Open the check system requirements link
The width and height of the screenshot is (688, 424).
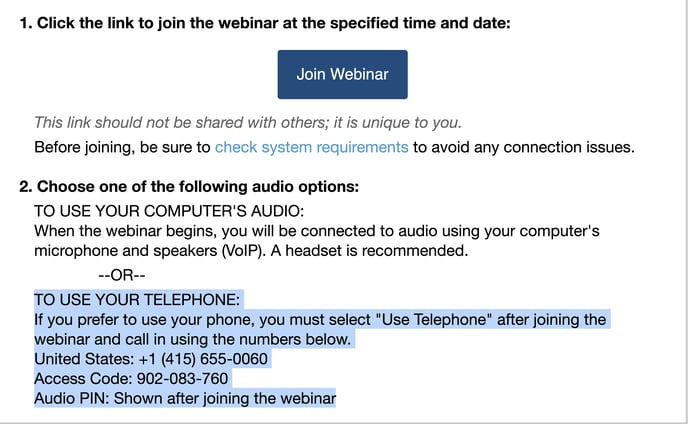click(x=312, y=147)
